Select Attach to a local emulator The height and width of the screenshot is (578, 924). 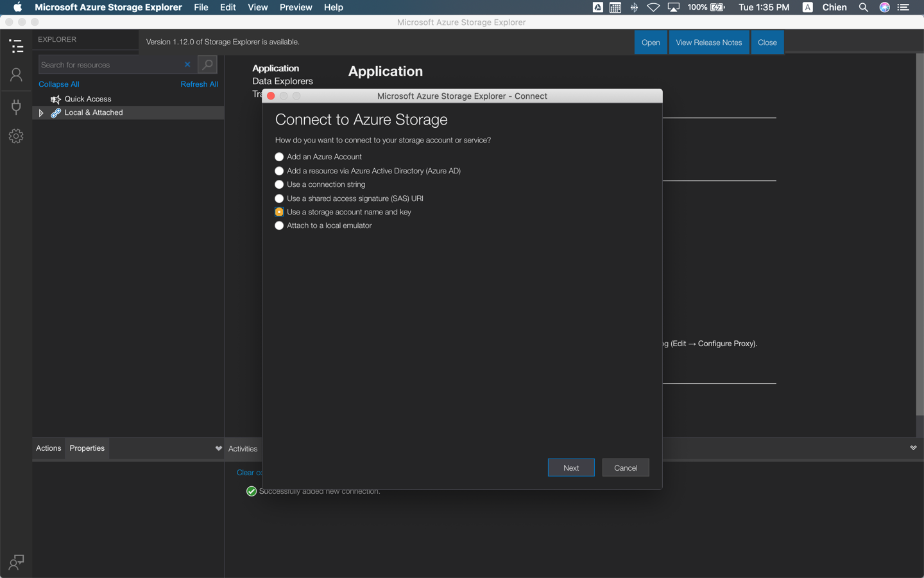point(279,225)
